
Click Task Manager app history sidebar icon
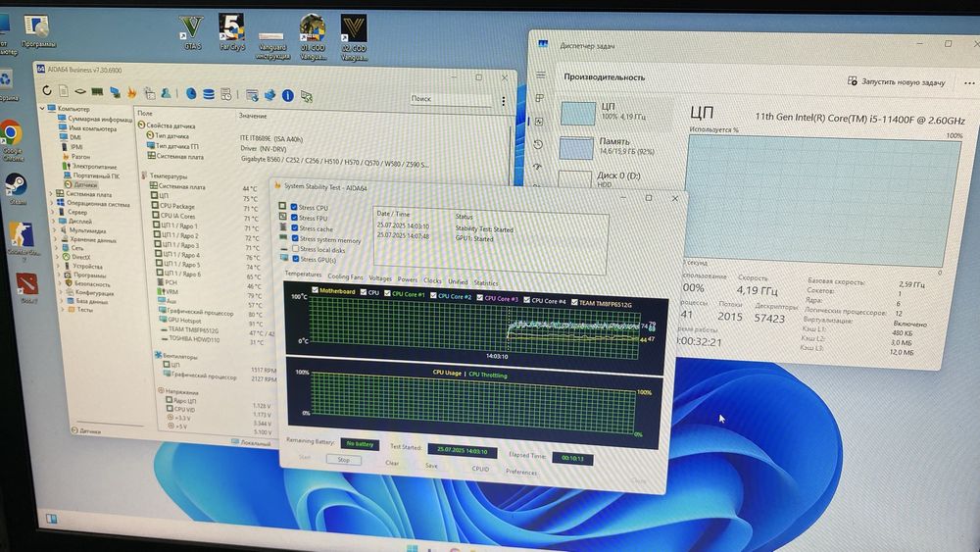point(538,144)
